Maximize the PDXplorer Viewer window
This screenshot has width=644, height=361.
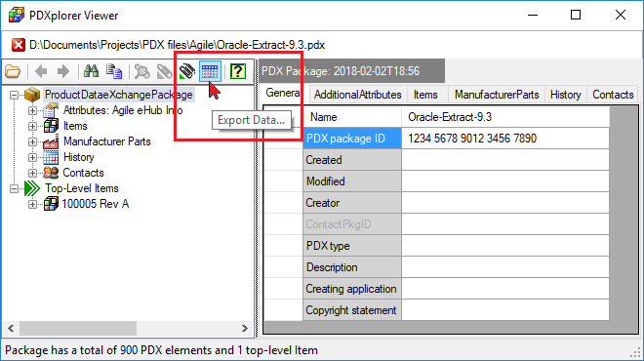pos(576,16)
